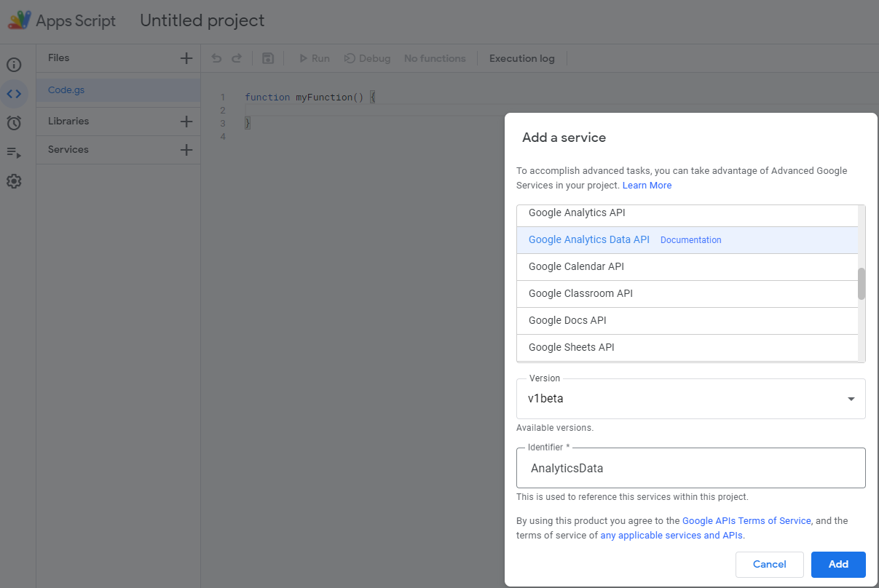Click the Identifier input field
This screenshot has width=879, height=588.
[691, 468]
